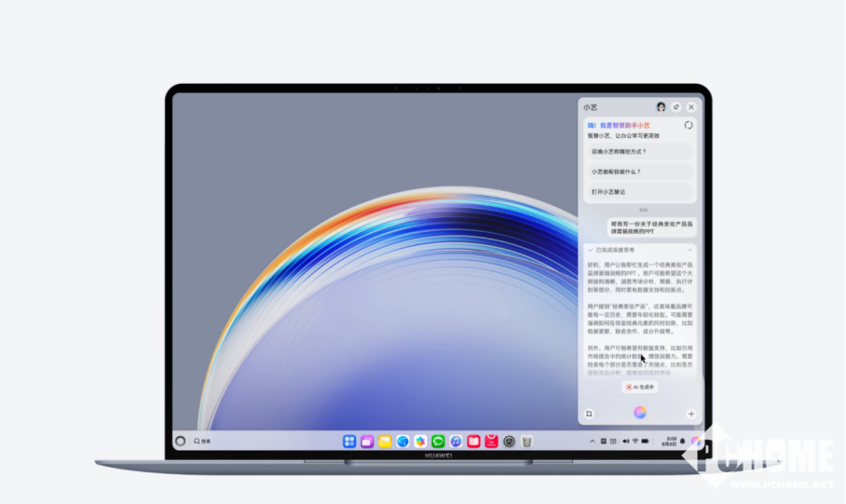The width and height of the screenshot is (846, 504).
Task: Open the circular start button on taskbar
Action: coord(180,441)
